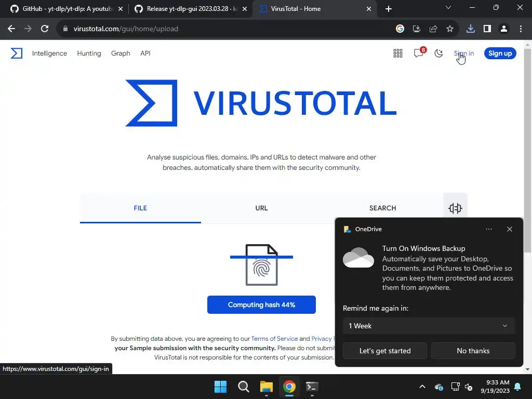Click the VirusTotal sigma logo in the navbar
This screenshot has height=399, width=532.
(x=16, y=54)
